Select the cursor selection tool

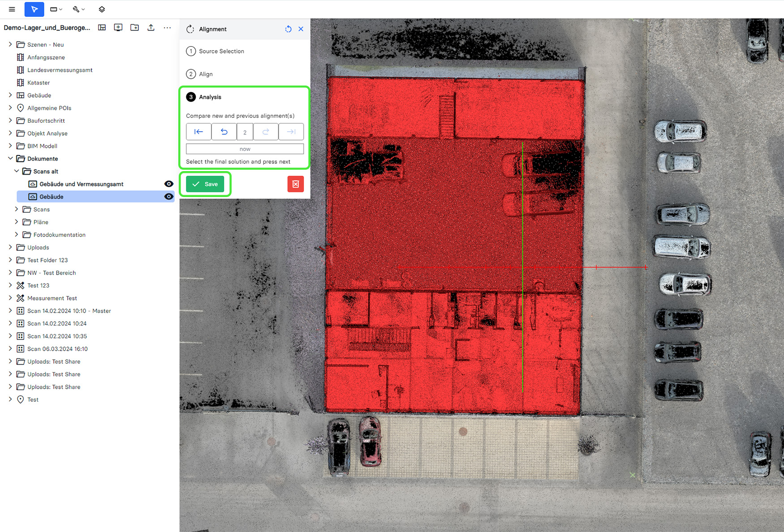click(34, 9)
